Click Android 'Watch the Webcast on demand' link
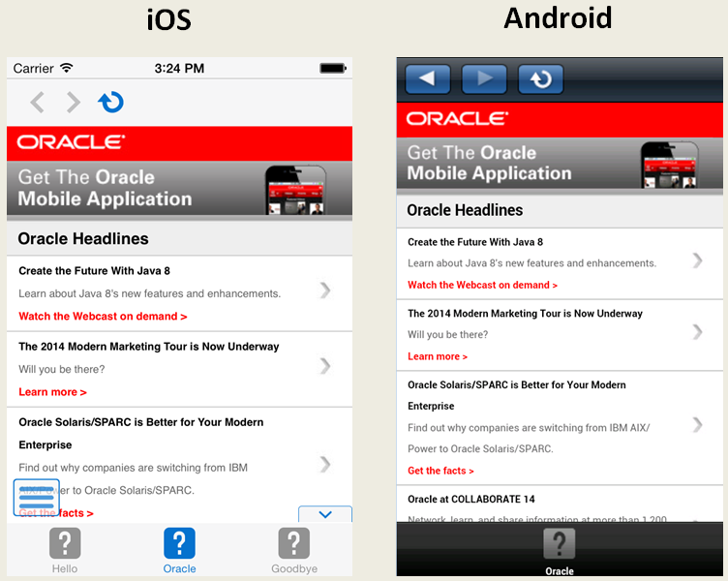The image size is (728, 581). 482,285
